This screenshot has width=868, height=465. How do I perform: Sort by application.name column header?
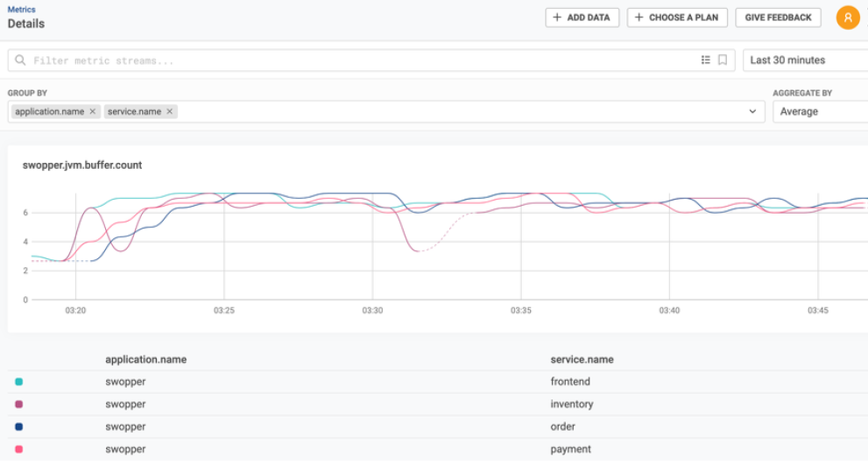pyautogui.click(x=145, y=359)
